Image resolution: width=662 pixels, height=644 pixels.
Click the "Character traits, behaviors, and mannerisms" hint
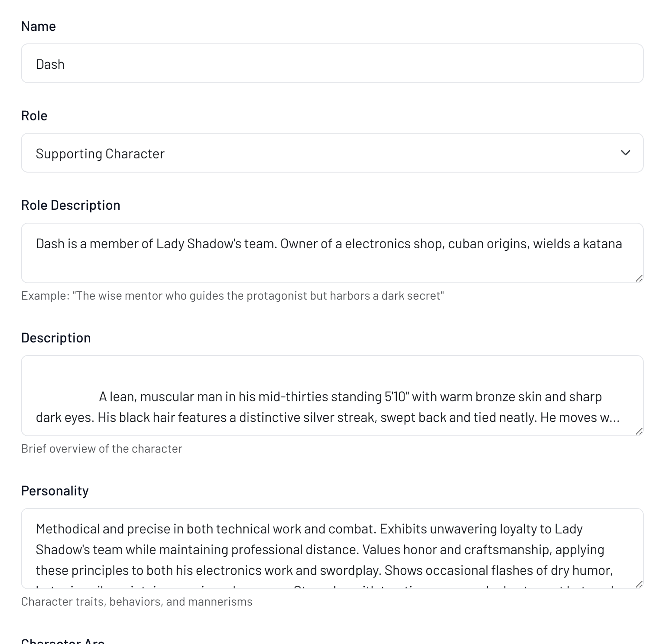coord(136,601)
